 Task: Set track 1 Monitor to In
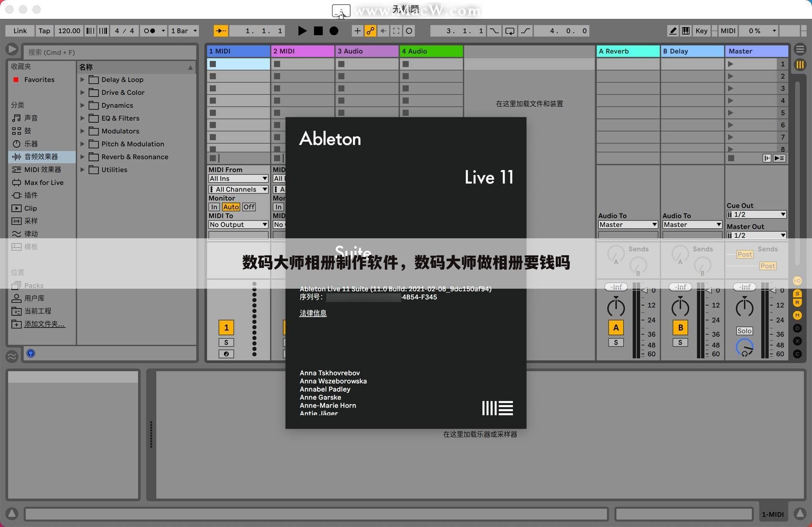214,207
